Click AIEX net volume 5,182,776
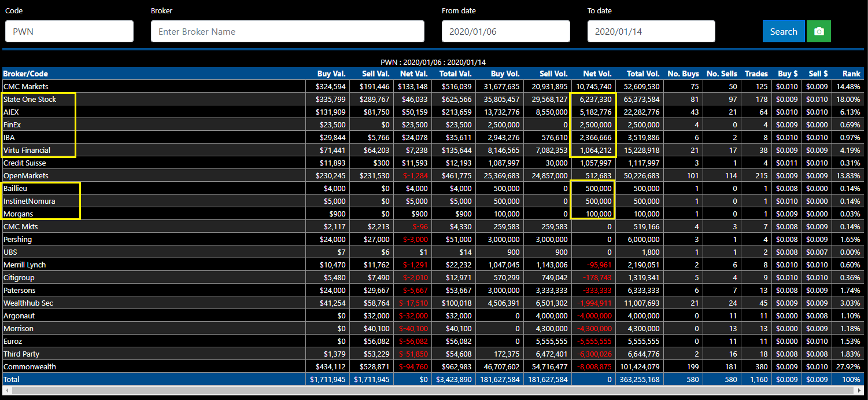The image size is (868, 400). (595, 112)
